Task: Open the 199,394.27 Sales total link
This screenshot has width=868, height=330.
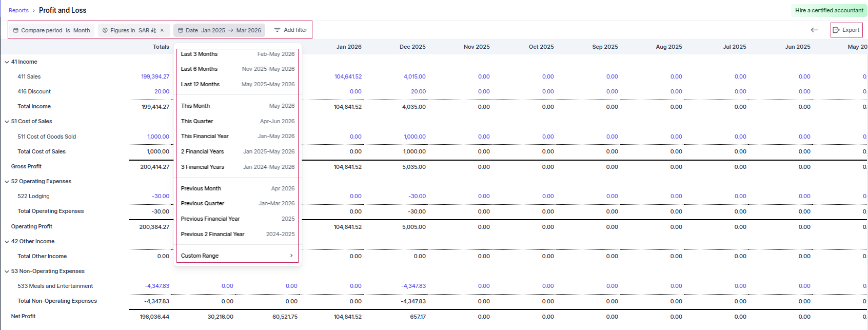Action: point(155,76)
